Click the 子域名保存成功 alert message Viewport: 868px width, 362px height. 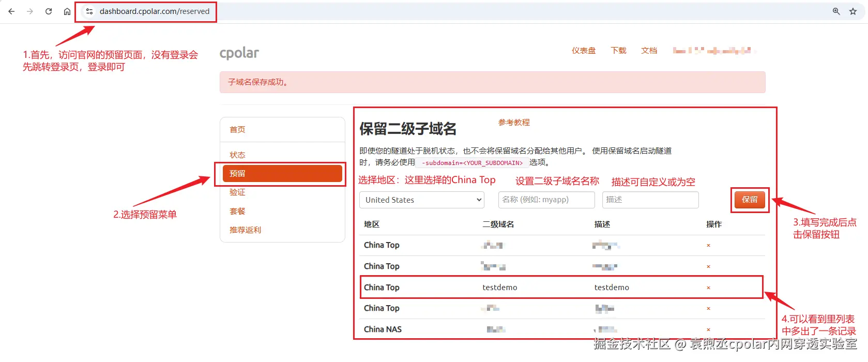[x=492, y=82]
